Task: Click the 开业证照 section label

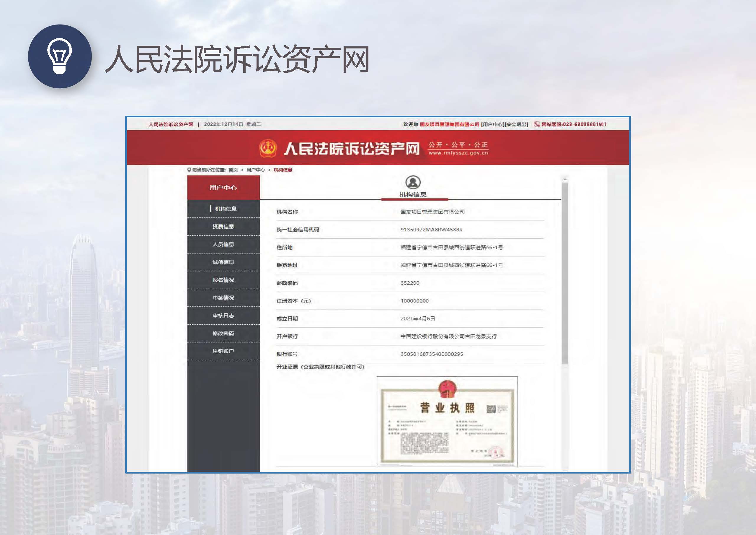Action: coord(320,367)
